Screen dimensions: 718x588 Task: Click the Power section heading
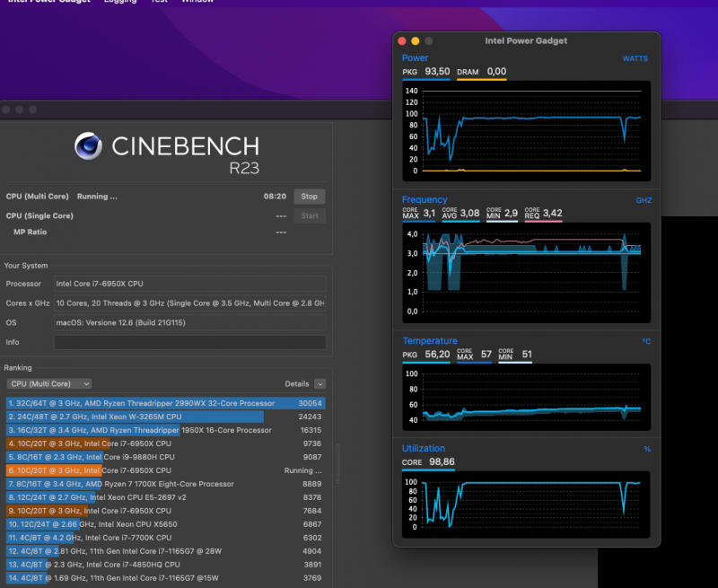point(415,57)
